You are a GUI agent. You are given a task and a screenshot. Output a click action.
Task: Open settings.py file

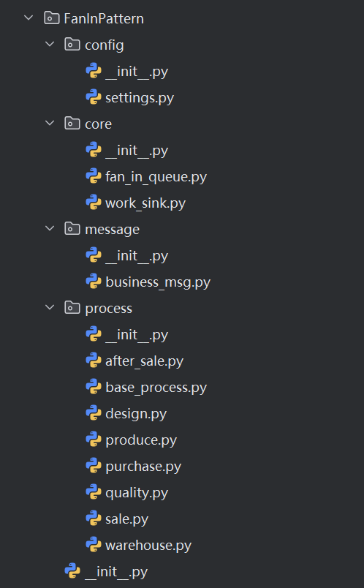[x=140, y=97]
